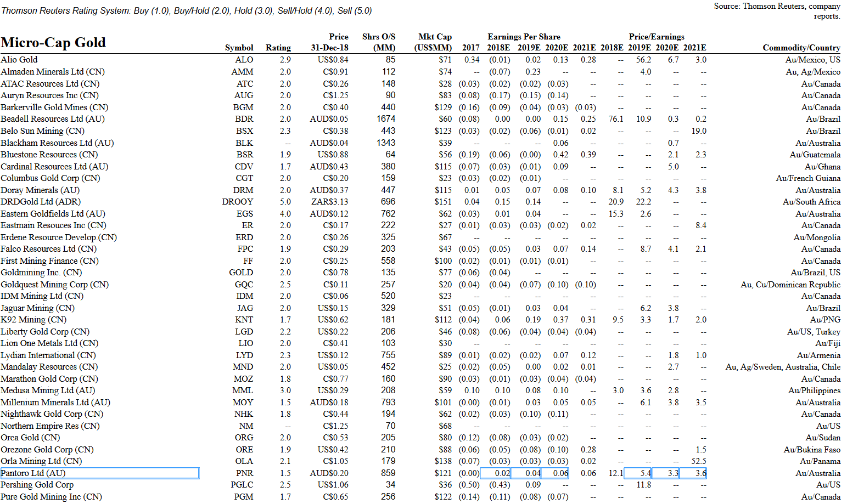Image resolution: width=847 pixels, height=504 pixels.
Task: Click the "Au, Cu/Dominican Republic" cell
Action: point(790,285)
